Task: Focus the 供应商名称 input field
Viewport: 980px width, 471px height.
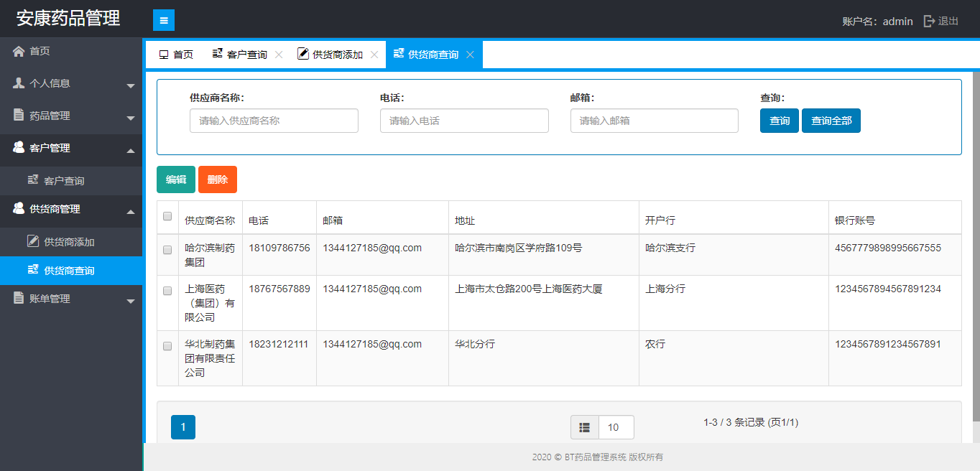Action: [x=274, y=121]
